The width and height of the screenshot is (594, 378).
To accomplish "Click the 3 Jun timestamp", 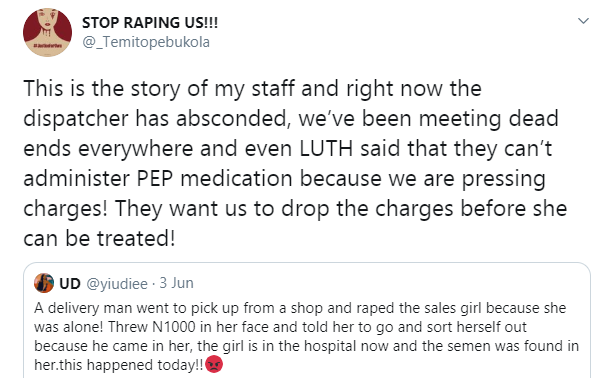I will click(x=177, y=283).
